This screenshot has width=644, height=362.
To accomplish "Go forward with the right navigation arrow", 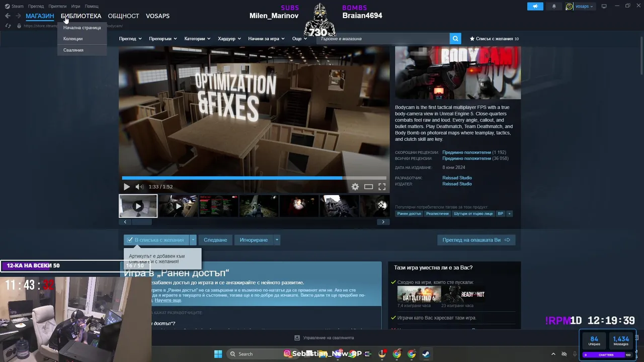I will coord(18,16).
